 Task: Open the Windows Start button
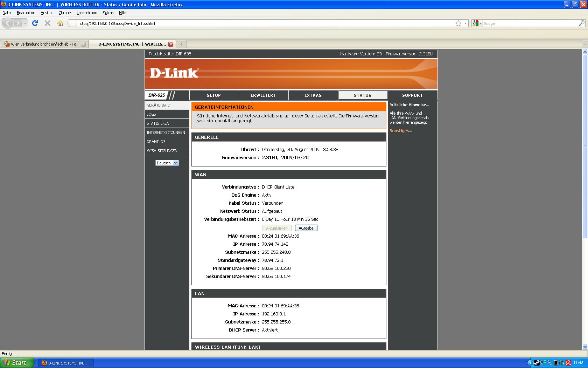point(17,363)
